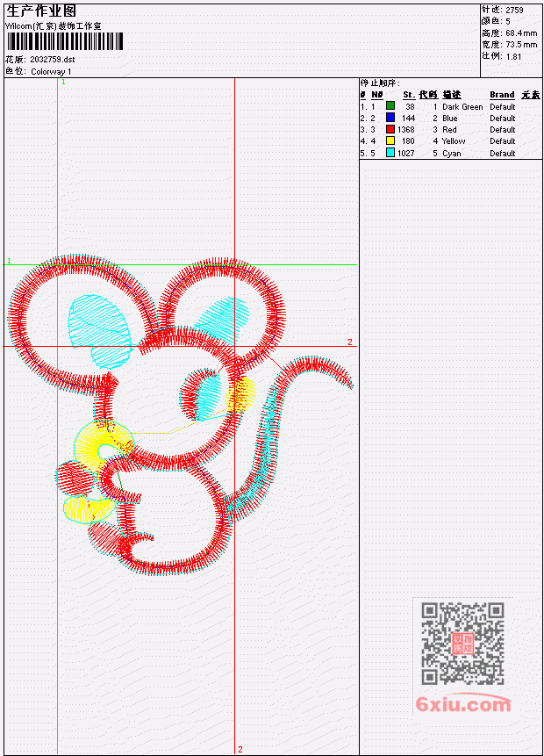Select the title text 生产作业图
The image size is (544, 756).
(x=41, y=11)
